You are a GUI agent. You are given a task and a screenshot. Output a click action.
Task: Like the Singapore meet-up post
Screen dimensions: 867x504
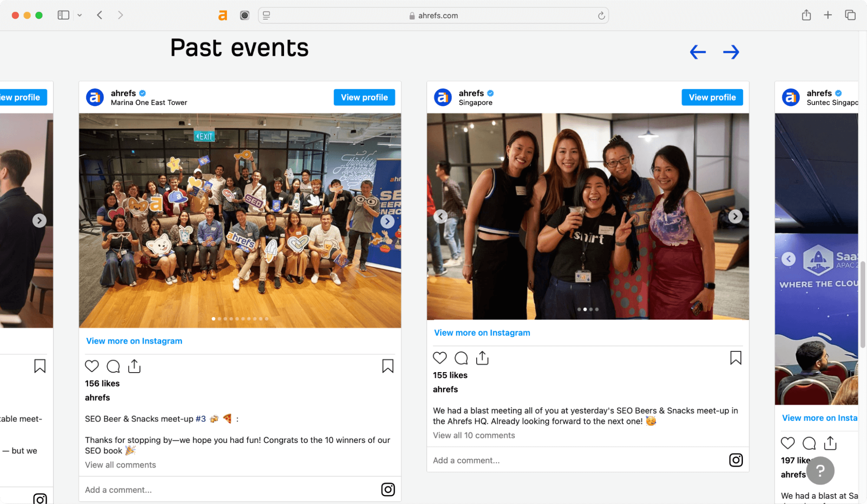(440, 358)
